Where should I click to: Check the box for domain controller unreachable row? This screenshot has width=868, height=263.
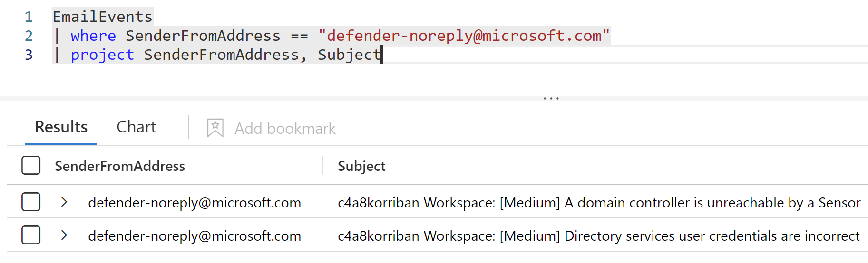(31, 202)
